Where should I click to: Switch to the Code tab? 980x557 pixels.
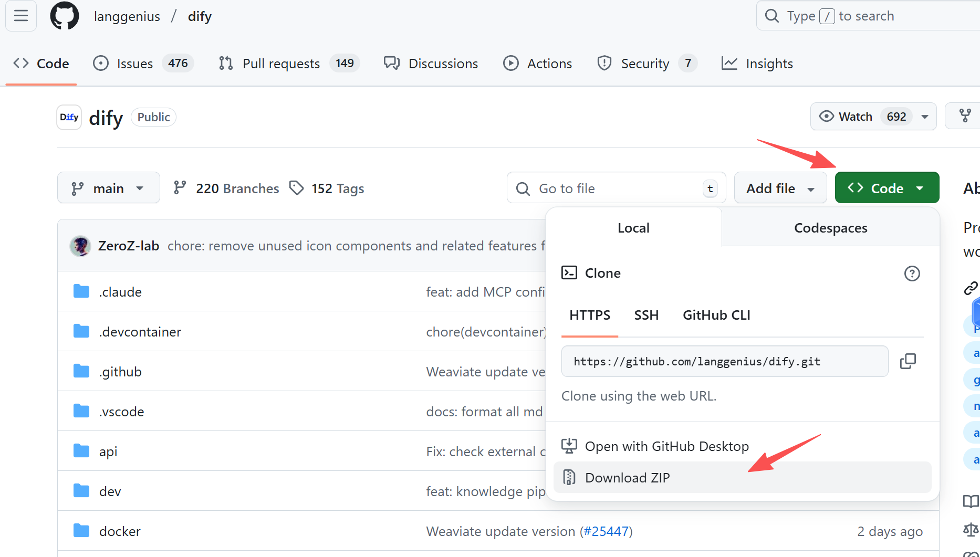[x=41, y=64]
